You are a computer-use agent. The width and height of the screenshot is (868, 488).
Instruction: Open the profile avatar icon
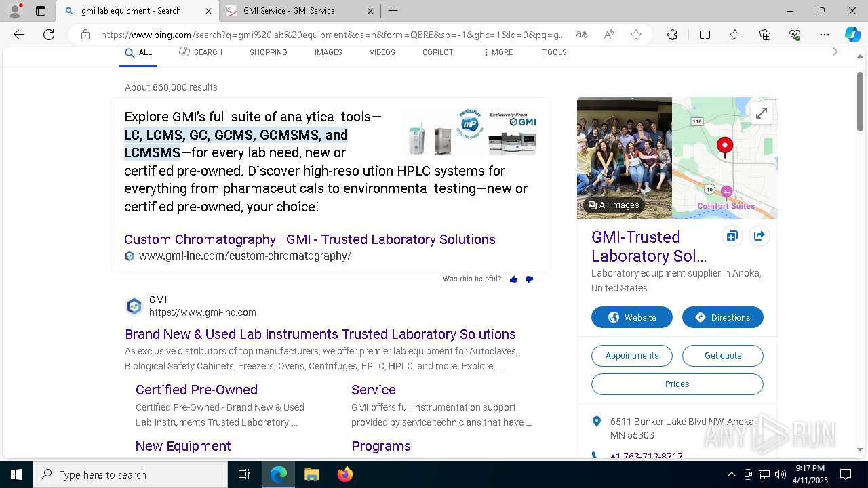pyautogui.click(x=15, y=11)
